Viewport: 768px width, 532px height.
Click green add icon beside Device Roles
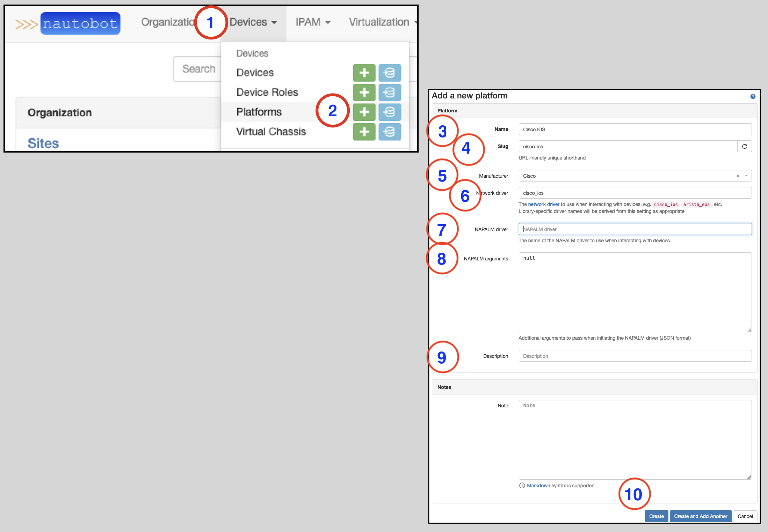(x=364, y=93)
